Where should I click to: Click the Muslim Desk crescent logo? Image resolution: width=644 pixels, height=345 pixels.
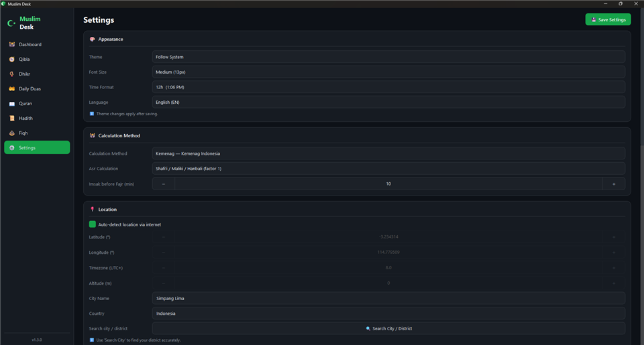point(11,23)
